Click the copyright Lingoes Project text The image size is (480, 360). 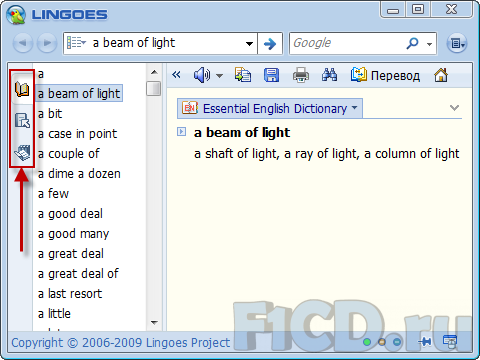pyautogui.click(x=121, y=342)
